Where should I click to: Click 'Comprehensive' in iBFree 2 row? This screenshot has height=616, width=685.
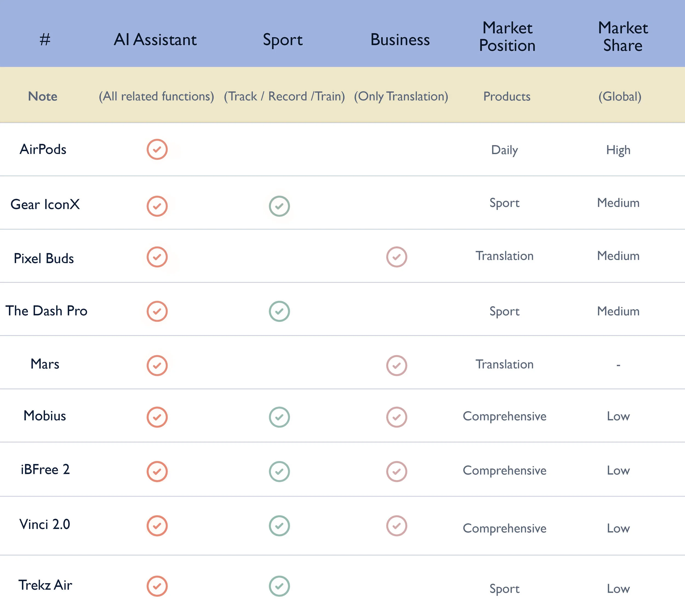[x=504, y=471]
